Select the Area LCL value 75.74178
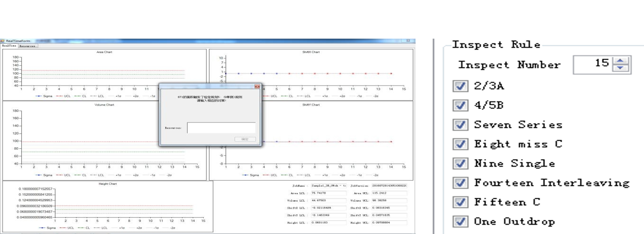 click(x=329, y=193)
